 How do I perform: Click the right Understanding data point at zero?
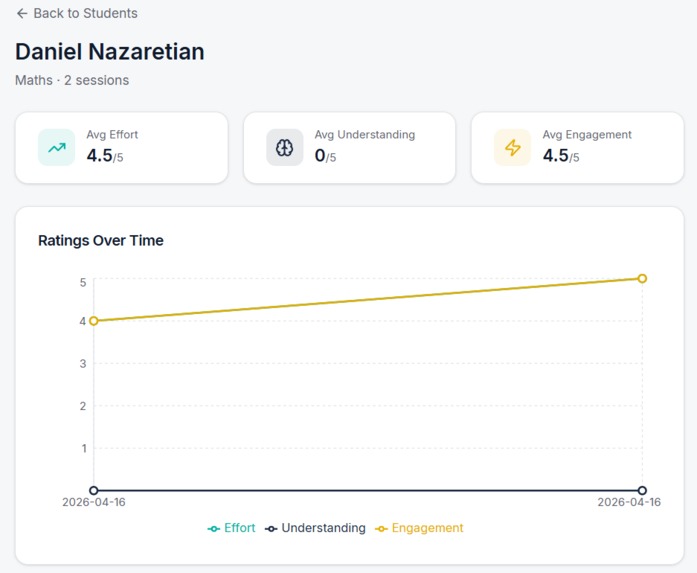pyautogui.click(x=642, y=490)
